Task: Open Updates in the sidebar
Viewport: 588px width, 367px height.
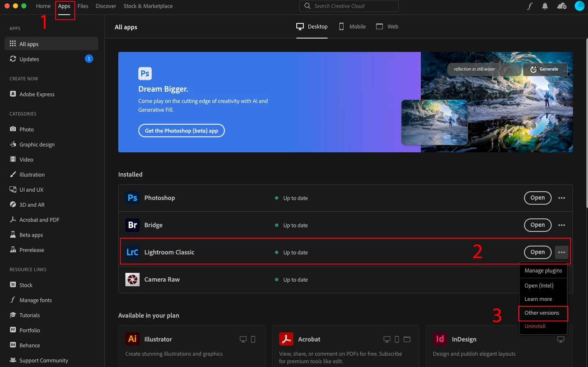Action: tap(51, 59)
